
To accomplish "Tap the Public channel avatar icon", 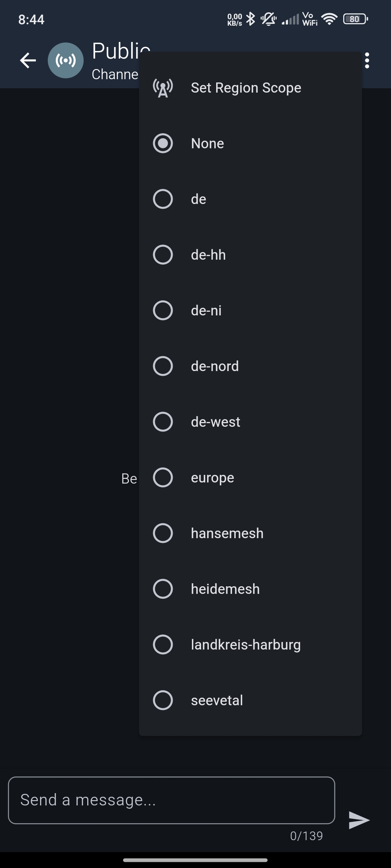I will pyautogui.click(x=66, y=60).
